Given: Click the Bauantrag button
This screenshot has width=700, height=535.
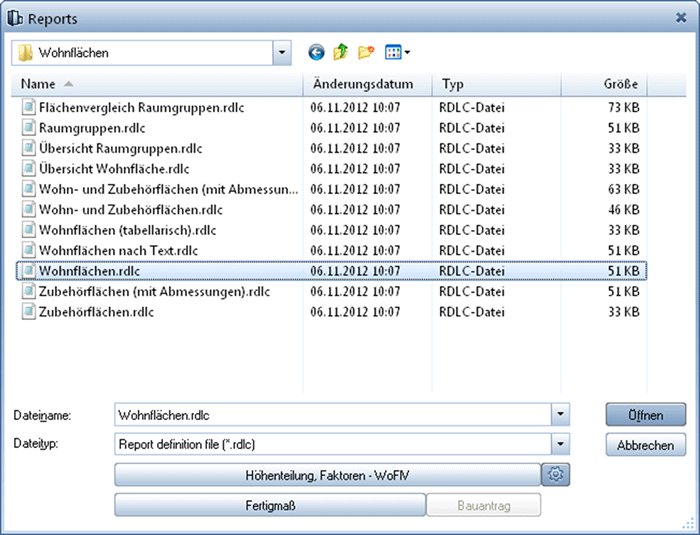Looking at the screenshot, I should [483, 505].
